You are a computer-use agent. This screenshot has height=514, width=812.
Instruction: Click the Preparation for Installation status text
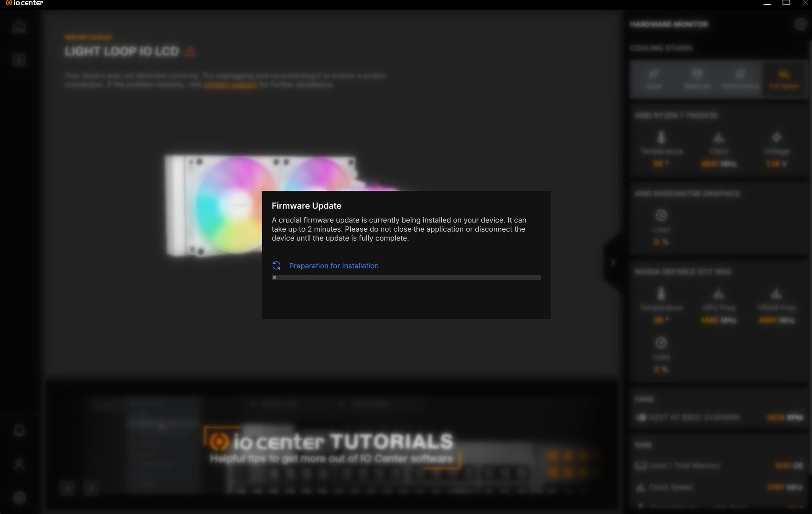click(334, 266)
